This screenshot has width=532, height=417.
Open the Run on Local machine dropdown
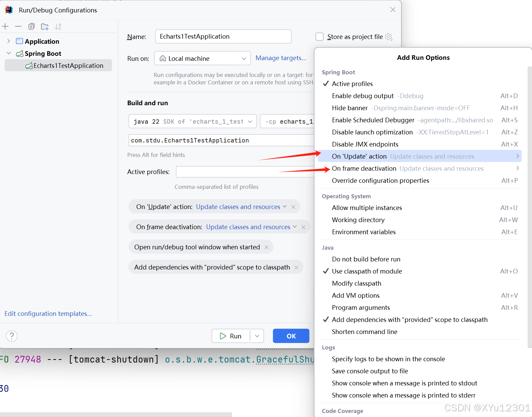[202, 58]
